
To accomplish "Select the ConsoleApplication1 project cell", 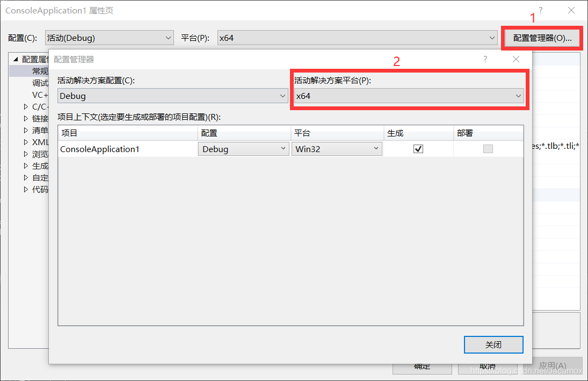I will [127, 149].
